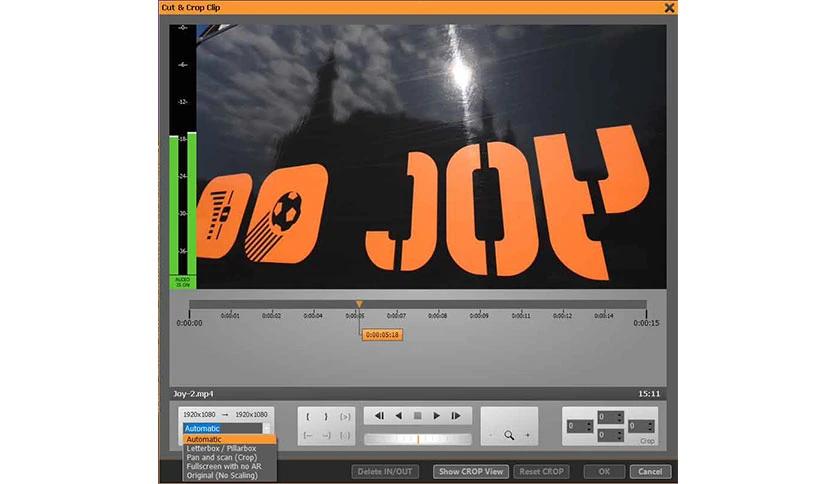Click the Joy-2.mp4 file name

pos(193,394)
